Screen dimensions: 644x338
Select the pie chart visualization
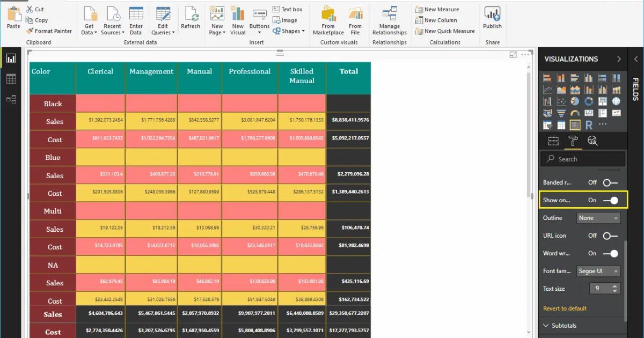[575, 101]
